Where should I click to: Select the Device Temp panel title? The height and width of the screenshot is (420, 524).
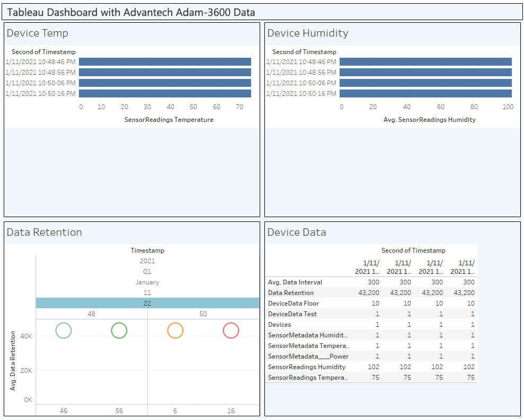38,33
